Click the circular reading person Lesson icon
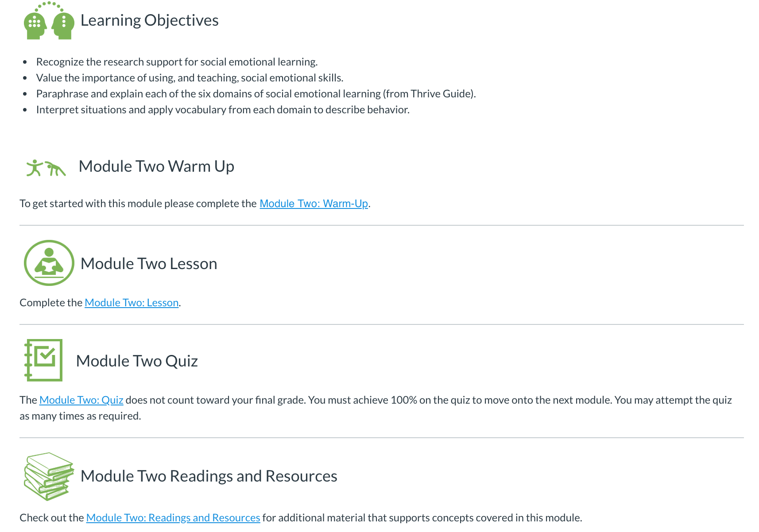The height and width of the screenshot is (532, 759). point(49,263)
